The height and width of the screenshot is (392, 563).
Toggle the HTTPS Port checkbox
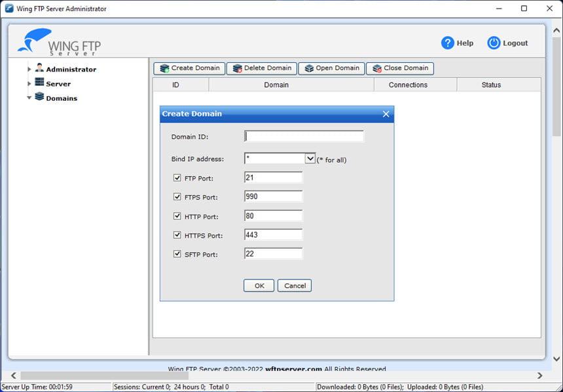[177, 235]
